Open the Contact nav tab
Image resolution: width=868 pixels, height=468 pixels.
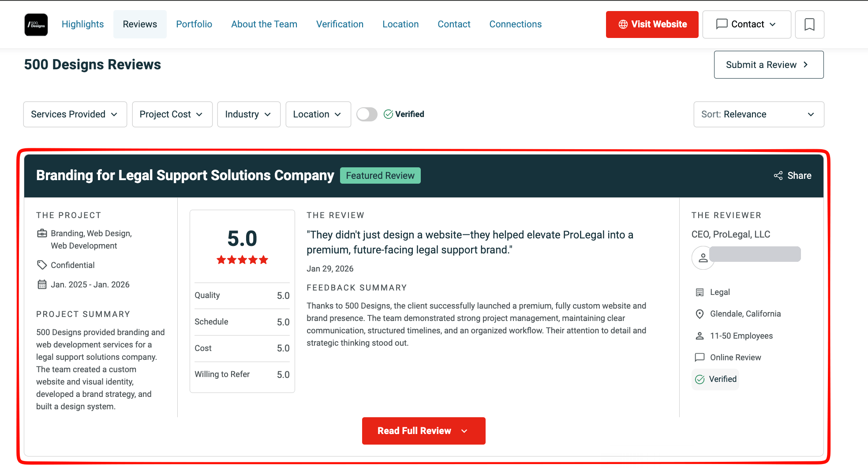coord(454,24)
